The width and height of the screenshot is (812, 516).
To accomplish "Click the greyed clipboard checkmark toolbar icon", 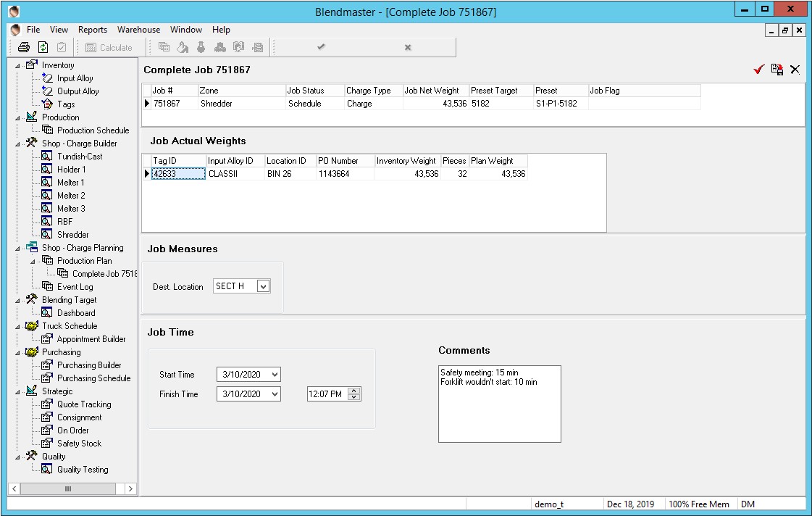I will 62,48.
